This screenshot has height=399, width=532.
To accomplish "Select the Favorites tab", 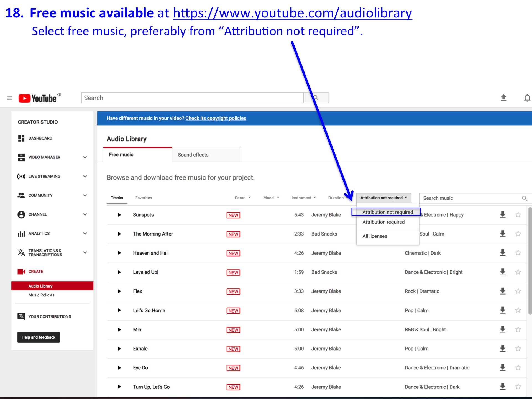I will [144, 198].
